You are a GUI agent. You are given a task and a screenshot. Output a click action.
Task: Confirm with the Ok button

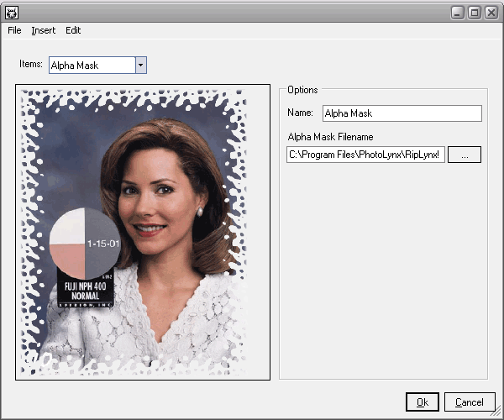point(422,402)
